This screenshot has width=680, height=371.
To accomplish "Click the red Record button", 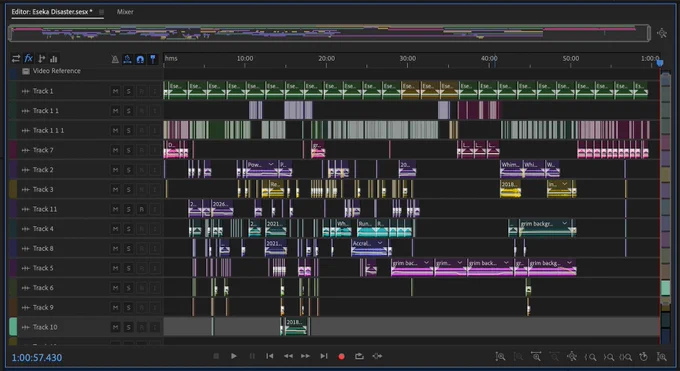I will 341,356.
